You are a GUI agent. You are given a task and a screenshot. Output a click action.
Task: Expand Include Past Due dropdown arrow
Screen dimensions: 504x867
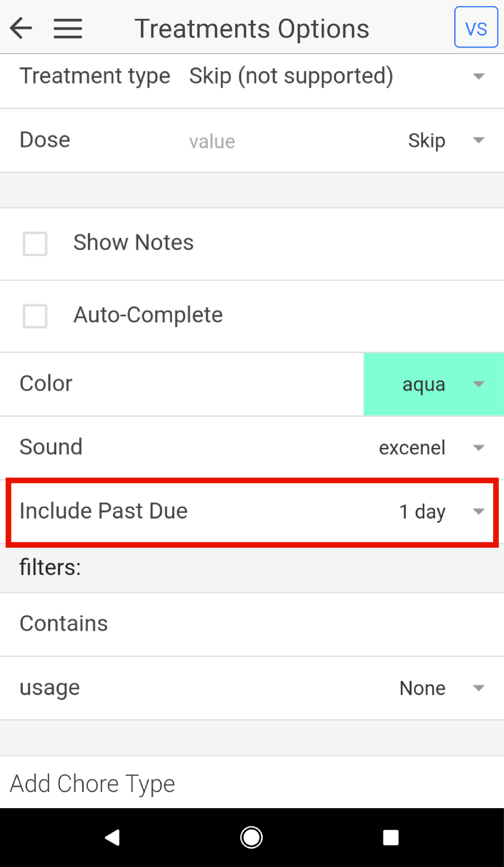478,511
